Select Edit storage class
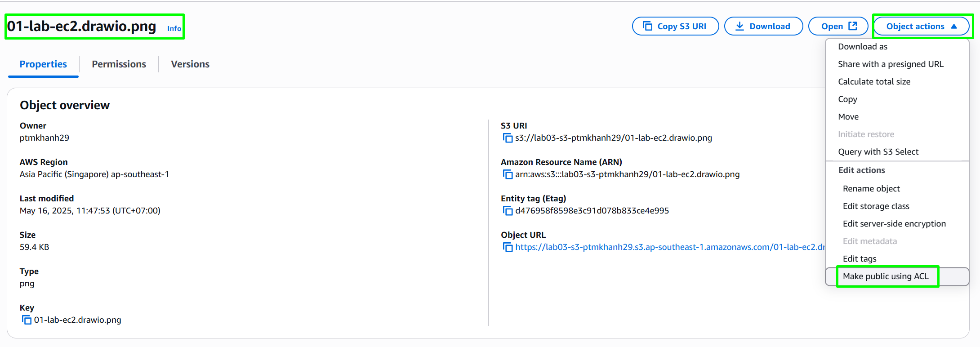Viewport: 980px width, 347px height. click(897, 206)
